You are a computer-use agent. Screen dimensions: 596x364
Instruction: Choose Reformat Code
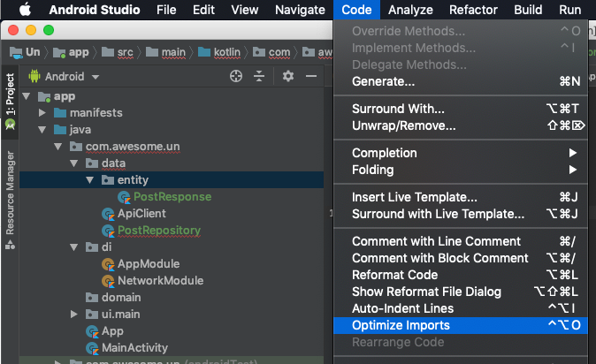point(461,275)
